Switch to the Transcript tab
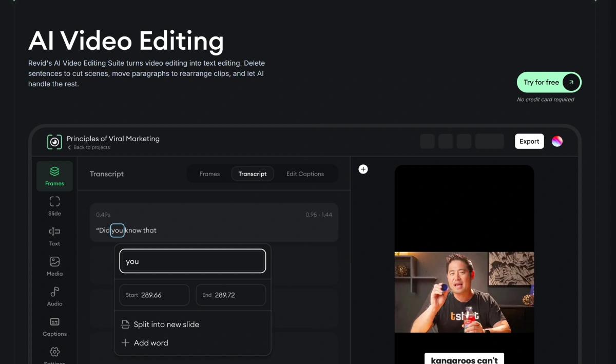The width and height of the screenshot is (616, 364). pyautogui.click(x=253, y=174)
